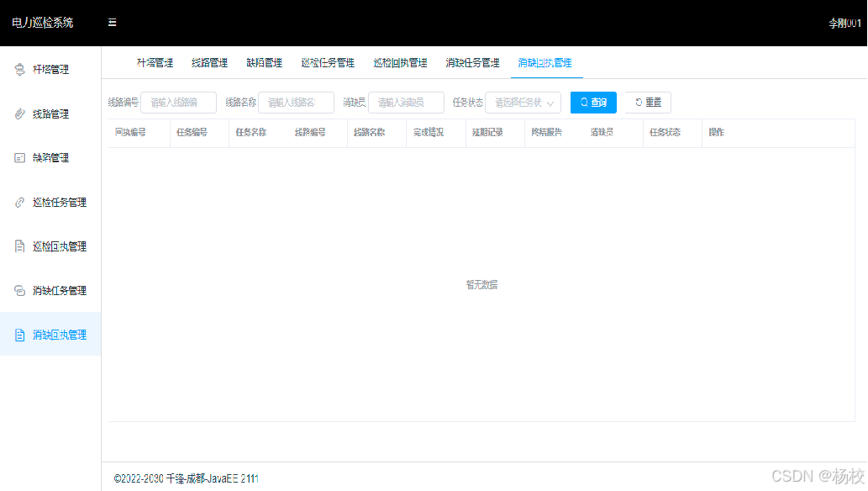Click the 重置 reset button
The width and height of the screenshot is (868, 491).
point(647,102)
